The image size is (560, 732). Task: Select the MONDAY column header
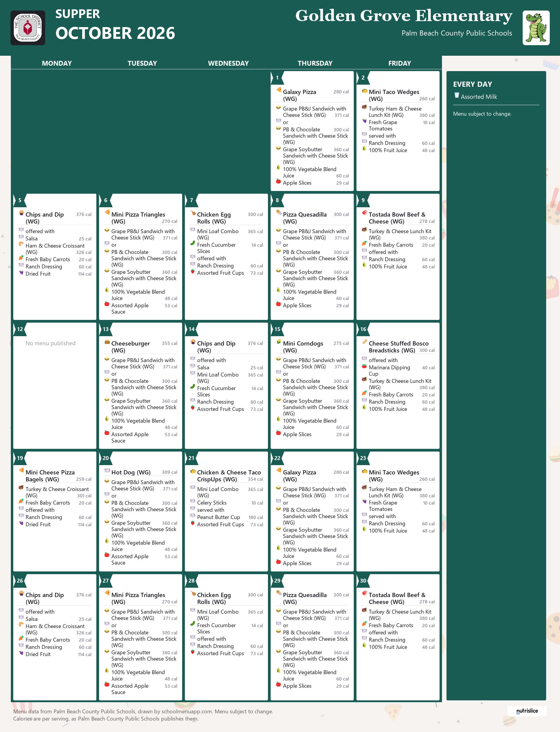pyautogui.click(x=57, y=63)
